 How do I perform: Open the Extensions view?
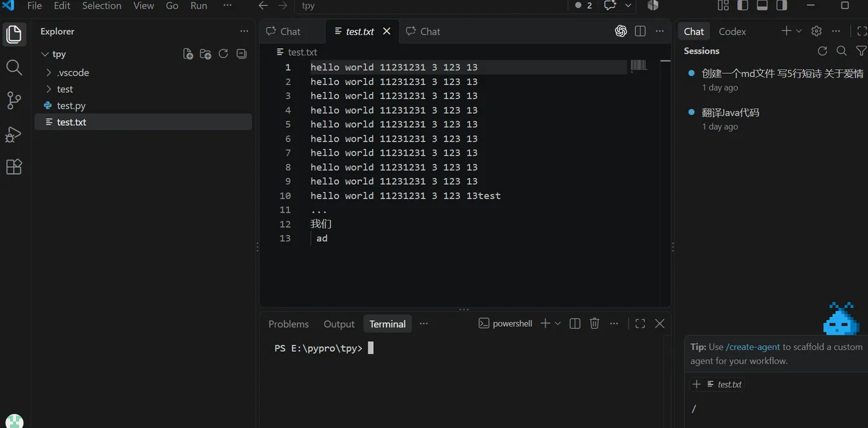(x=14, y=167)
